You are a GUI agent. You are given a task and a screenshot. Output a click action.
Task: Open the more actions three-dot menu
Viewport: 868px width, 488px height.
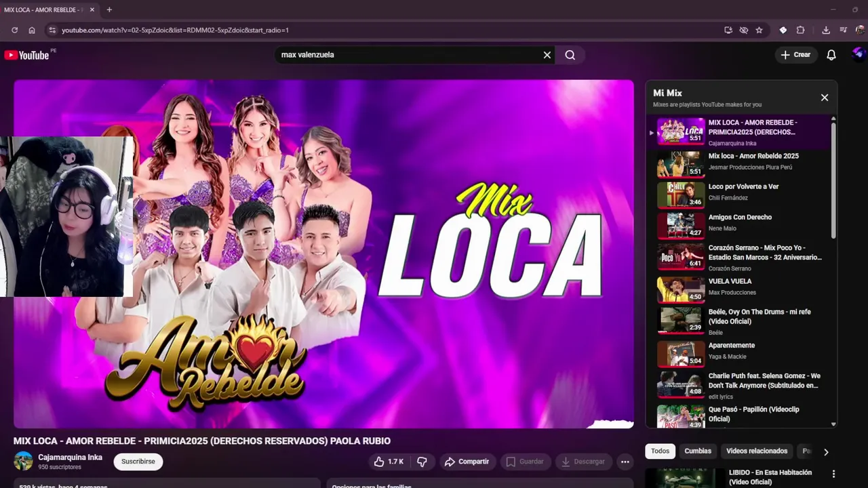click(x=625, y=462)
